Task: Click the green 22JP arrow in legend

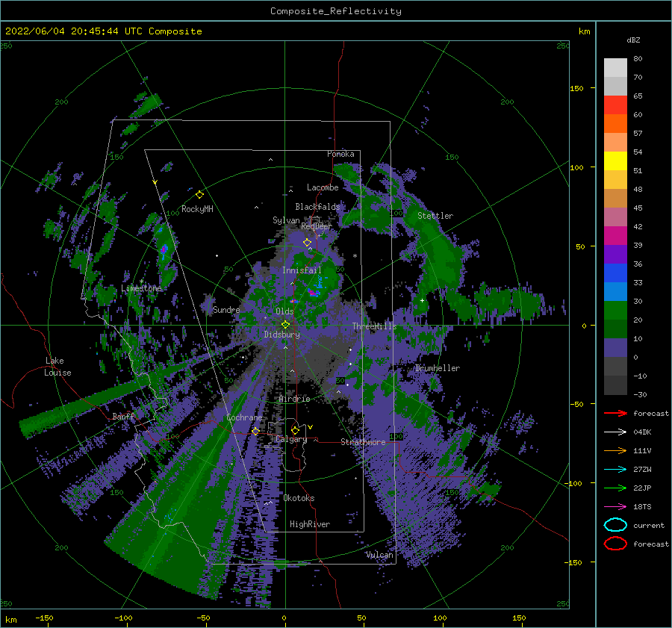Action: coord(615,488)
